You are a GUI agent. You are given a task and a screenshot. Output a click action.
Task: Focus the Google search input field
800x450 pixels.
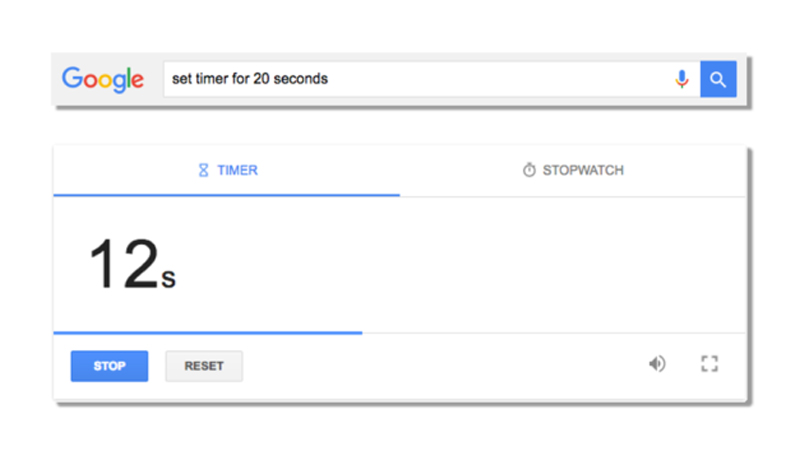pos(500,79)
